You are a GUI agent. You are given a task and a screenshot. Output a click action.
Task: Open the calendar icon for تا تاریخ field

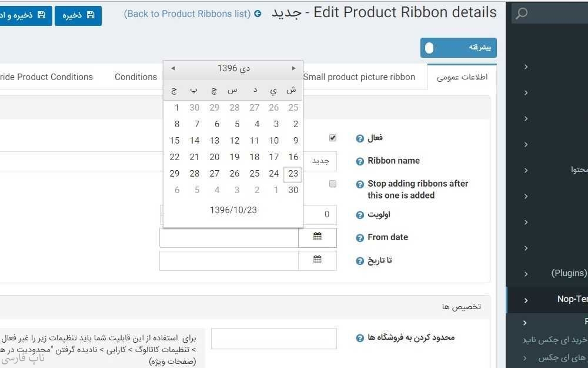(x=318, y=260)
